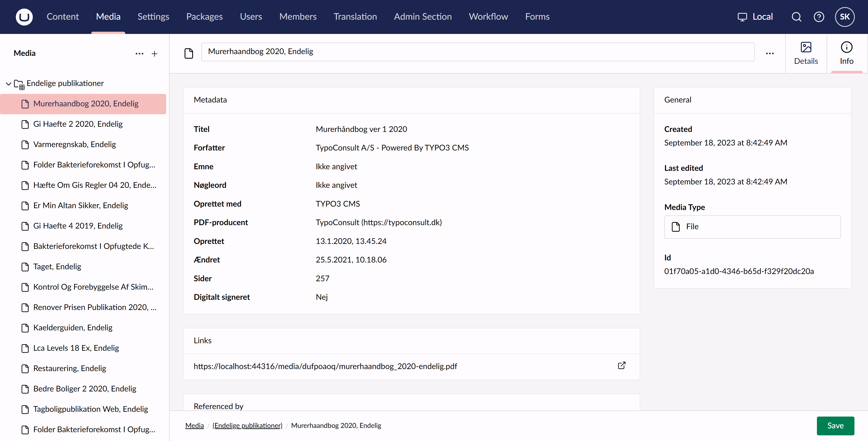This screenshot has height=441, width=868.
Task: Click the file icon for Varmeregnskab, Endelig
Action: (x=25, y=144)
